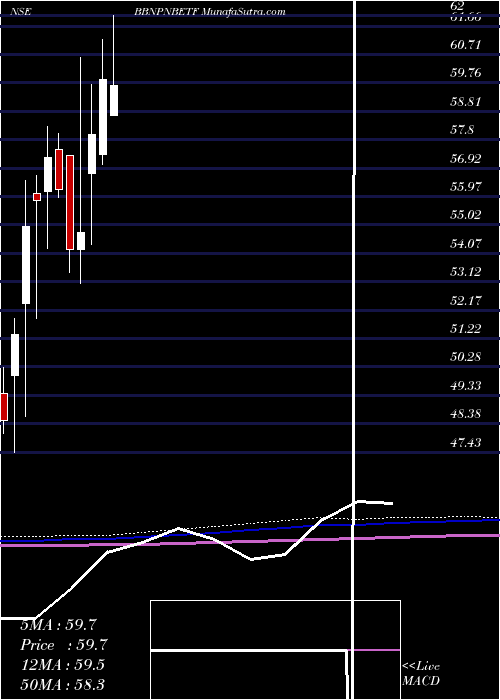Click the 58.81 price axis label
500x700 pixels.
466,101
